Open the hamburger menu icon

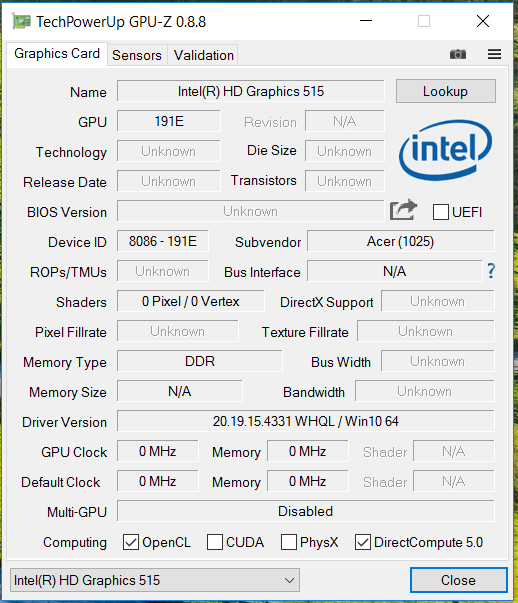pyautogui.click(x=494, y=54)
